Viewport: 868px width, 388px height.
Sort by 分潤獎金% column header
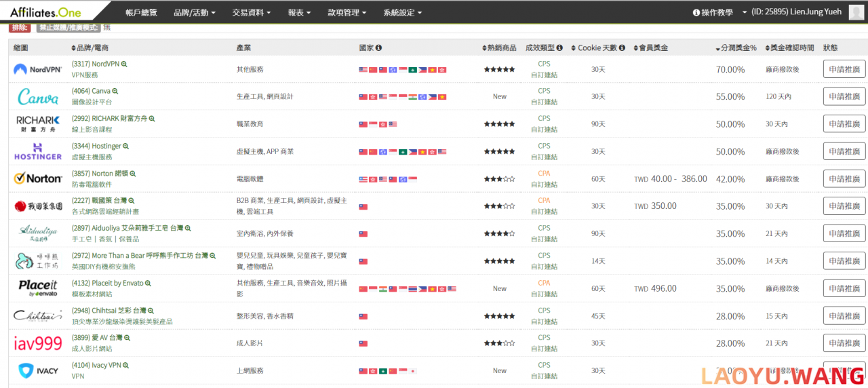click(x=736, y=47)
